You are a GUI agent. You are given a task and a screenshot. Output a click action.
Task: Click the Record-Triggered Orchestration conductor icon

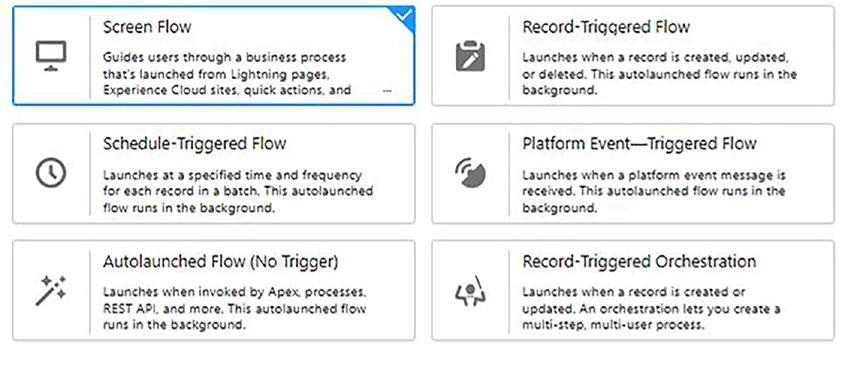pyautogui.click(x=470, y=291)
